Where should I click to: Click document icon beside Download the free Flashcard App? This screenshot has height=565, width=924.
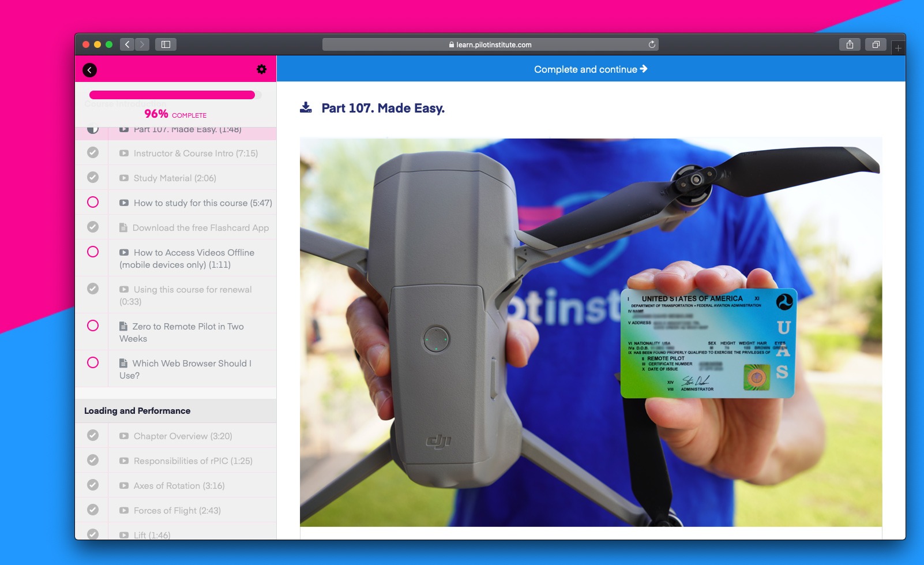(123, 227)
